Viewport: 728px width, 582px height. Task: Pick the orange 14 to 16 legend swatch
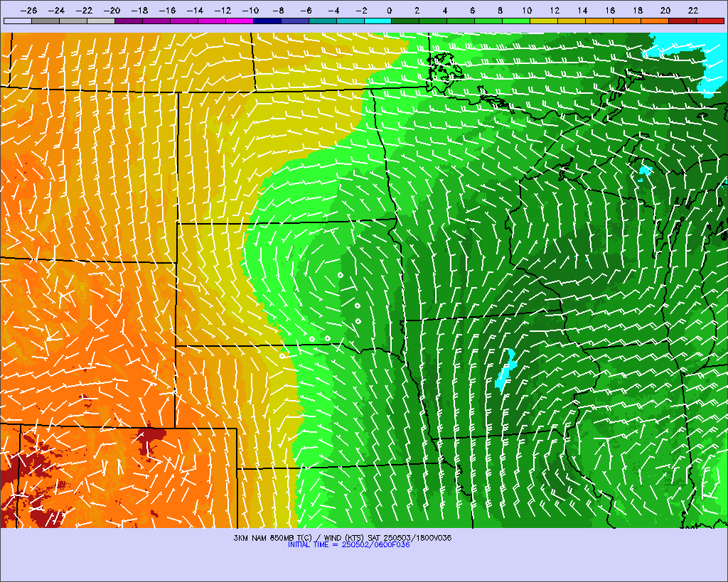click(x=599, y=21)
